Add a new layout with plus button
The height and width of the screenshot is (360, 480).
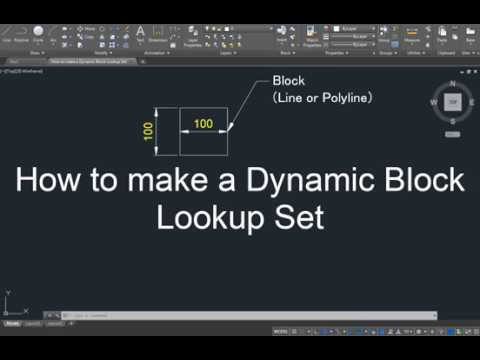tap(71, 324)
